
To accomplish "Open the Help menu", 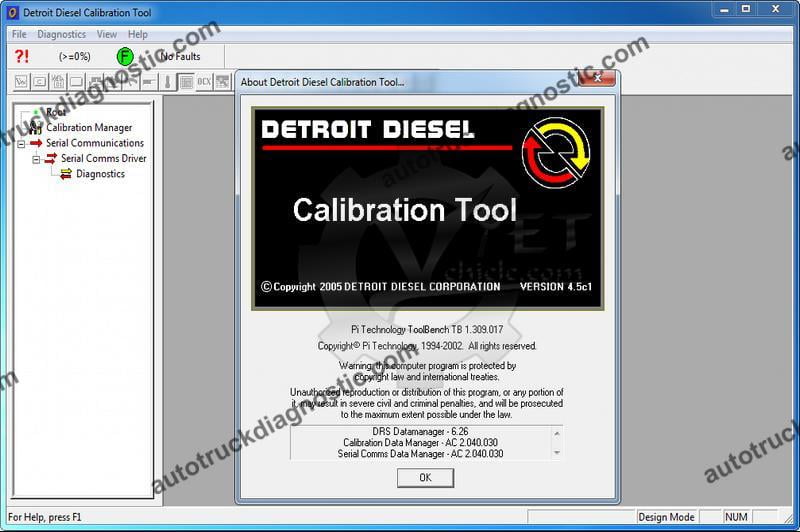I will coord(138,34).
